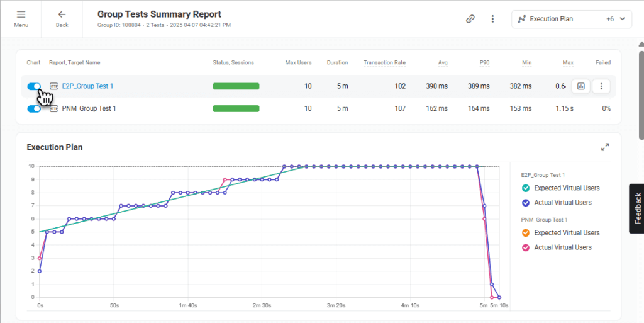The height and width of the screenshot is (323, 644).
Task: Open the header three-dot options menu
Action: click(492, 19)
